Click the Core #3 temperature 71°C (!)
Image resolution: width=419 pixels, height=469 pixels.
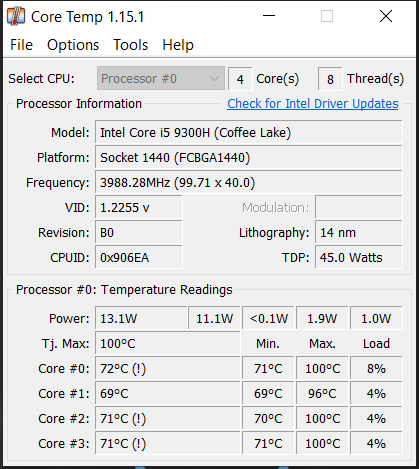pyautogui.click(x=168, y=443)
